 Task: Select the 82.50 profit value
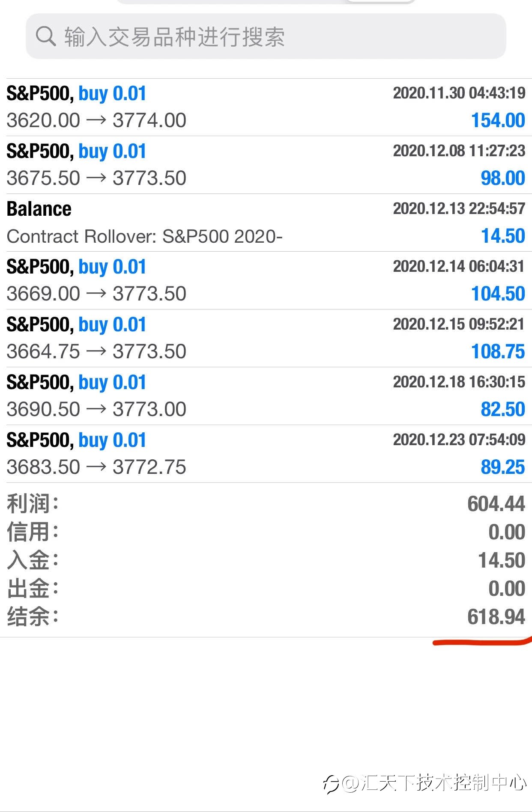tap(503, 409)
